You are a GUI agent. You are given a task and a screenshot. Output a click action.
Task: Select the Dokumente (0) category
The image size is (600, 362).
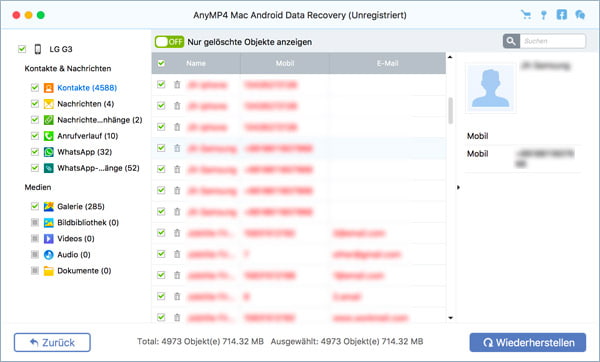(84, 271)
